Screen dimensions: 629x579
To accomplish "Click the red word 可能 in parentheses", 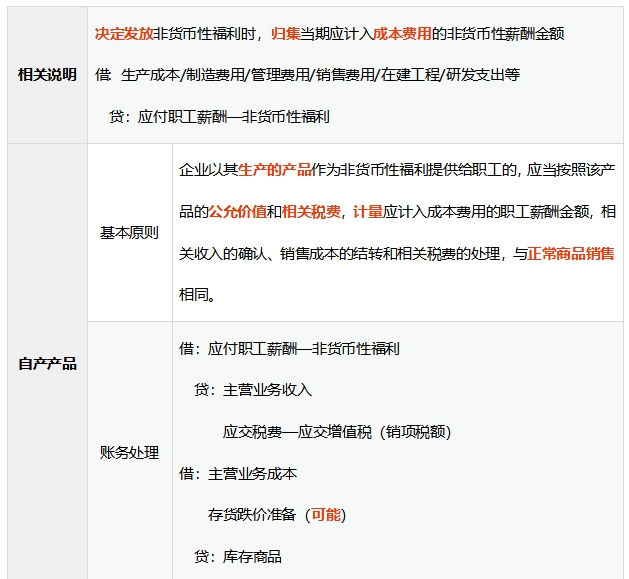I will pyautogui.click(x=326, y=515).
